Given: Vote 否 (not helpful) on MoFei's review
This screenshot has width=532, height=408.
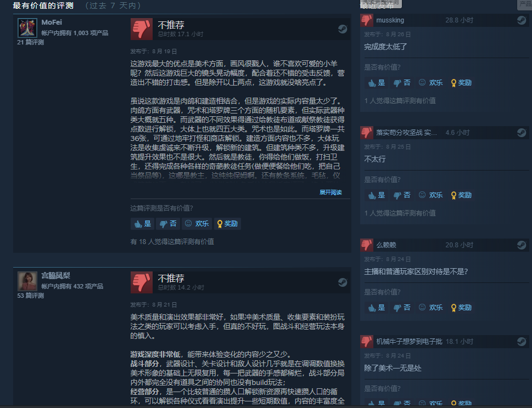Looking at the screenshot, I should pos(168,224).
